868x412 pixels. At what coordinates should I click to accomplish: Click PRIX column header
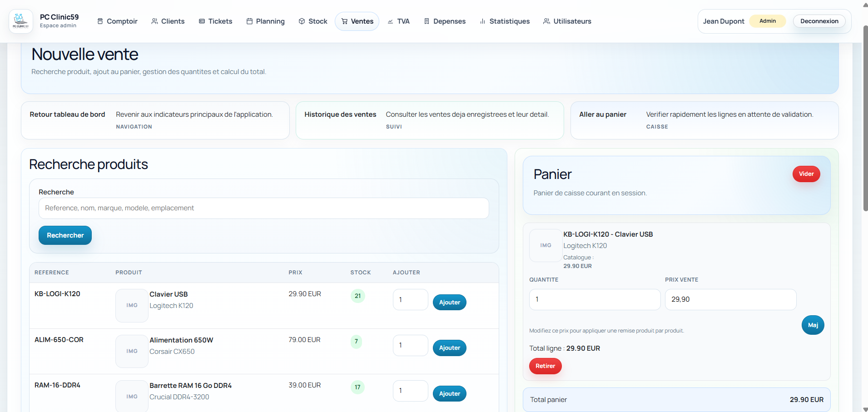295,273
